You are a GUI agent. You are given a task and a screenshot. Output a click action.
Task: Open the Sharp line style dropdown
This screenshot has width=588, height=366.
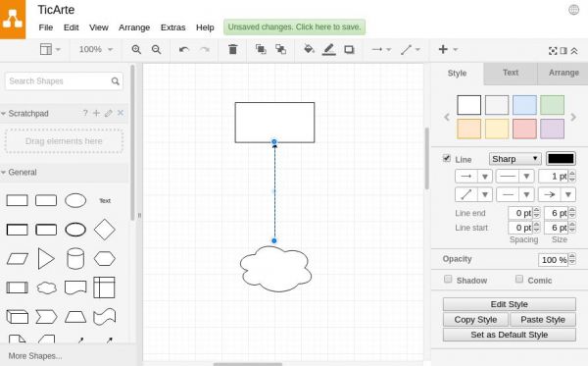(514, 159)
